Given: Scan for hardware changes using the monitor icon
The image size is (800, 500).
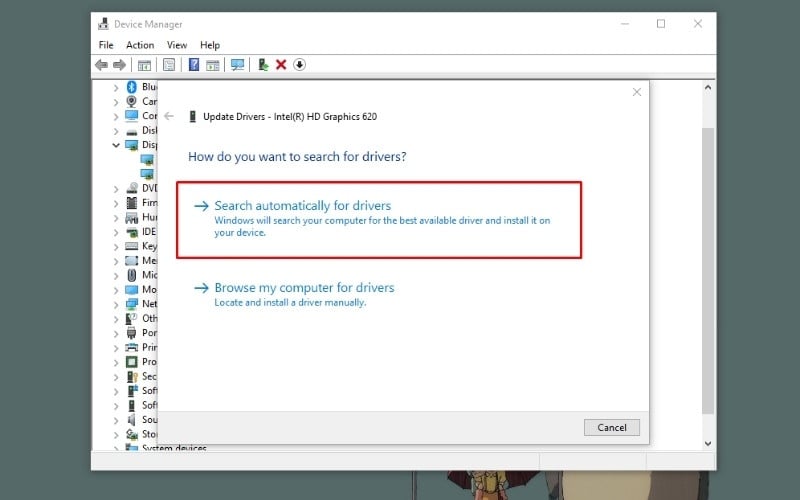Looking at the screenshot, I should pyautogui.click(x=237, y=65).
